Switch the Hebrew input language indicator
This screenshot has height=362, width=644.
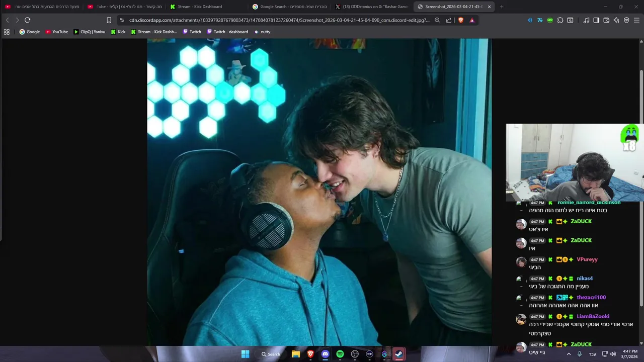tap(592, 354)
